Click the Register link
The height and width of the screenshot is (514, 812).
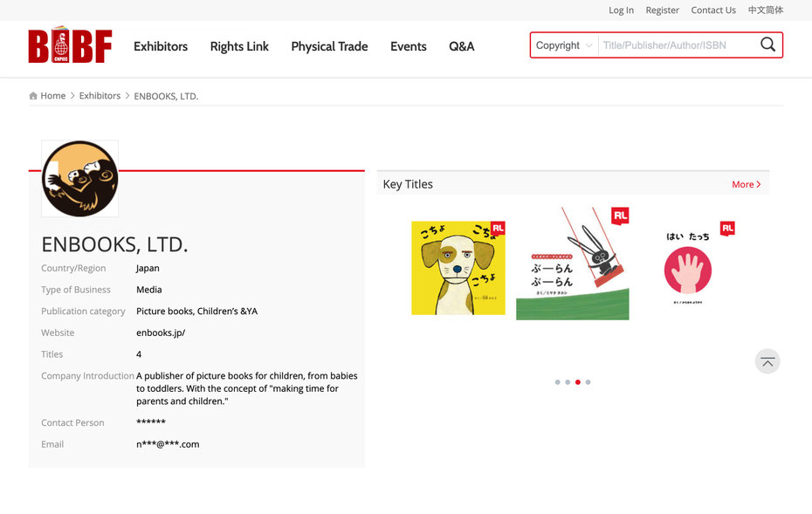pyautogui.click(x=663, y=10)
